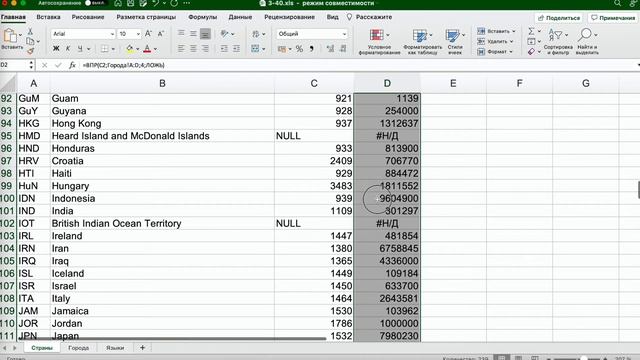Open the Примечания comments button
The height and width of the screenshot is (360, 640).
613,18
